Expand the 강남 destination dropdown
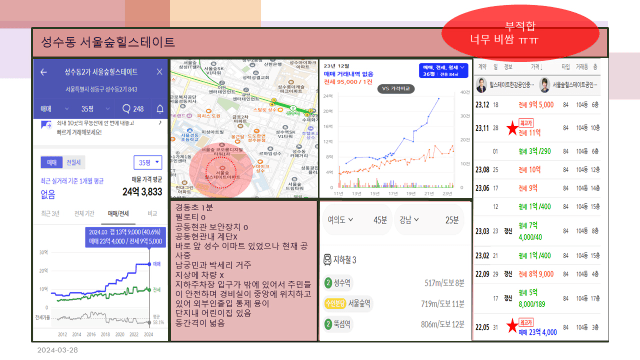The width and height of the screenshot is (640, 360). 409,220
